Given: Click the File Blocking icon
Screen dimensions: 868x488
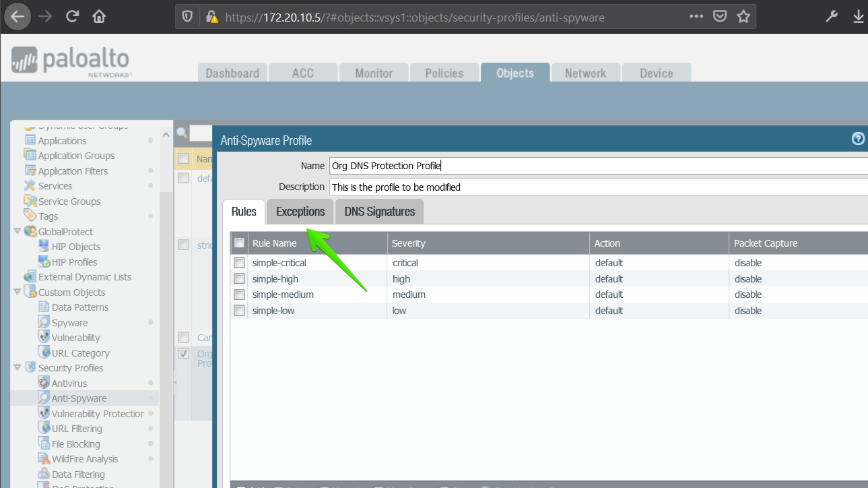Looking at the screenshot, I should point(44,444).
